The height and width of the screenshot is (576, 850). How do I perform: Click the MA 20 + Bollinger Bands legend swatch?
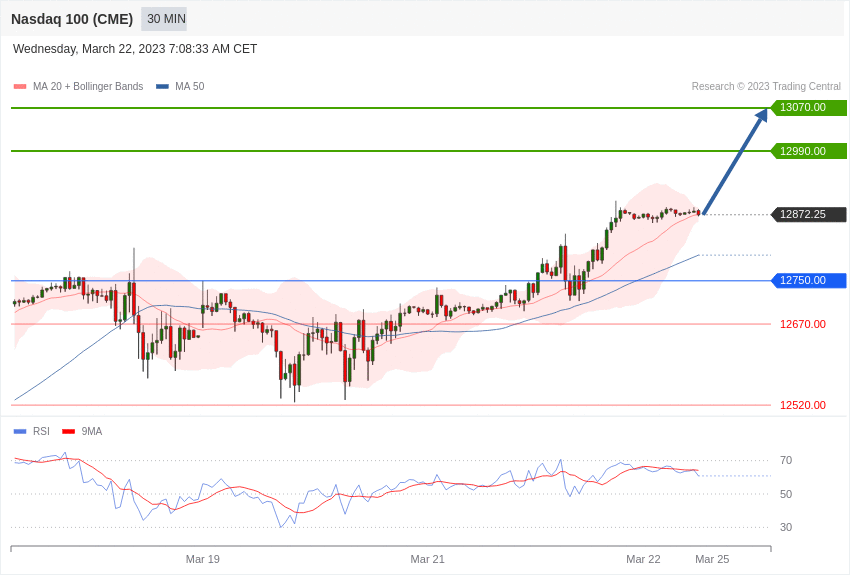click(20, 87)
